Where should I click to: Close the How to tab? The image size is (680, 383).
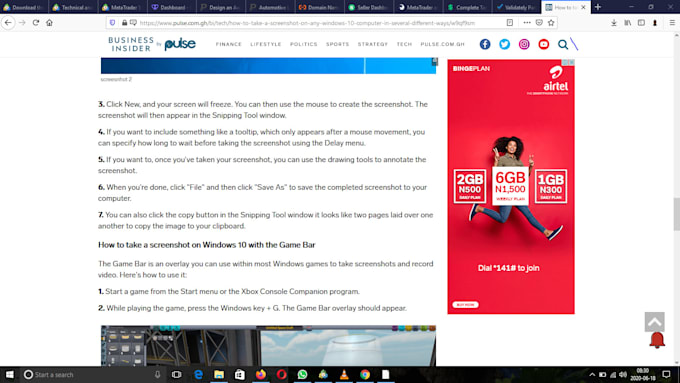point(583,7)
